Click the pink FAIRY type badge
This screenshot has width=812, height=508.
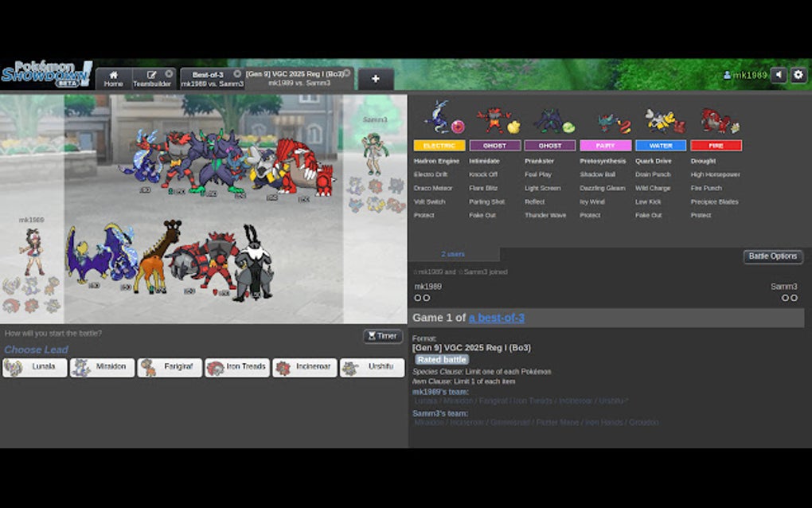pos(605,146)
